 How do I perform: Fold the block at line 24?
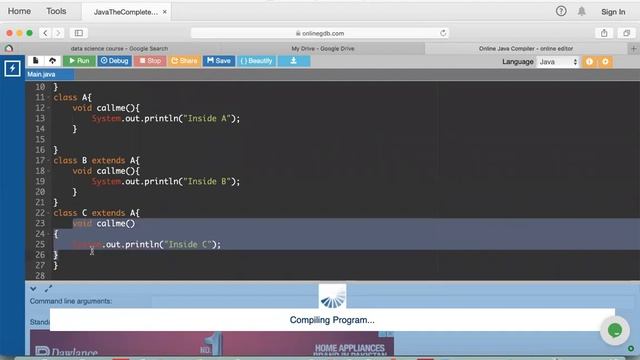click(49, 234)
